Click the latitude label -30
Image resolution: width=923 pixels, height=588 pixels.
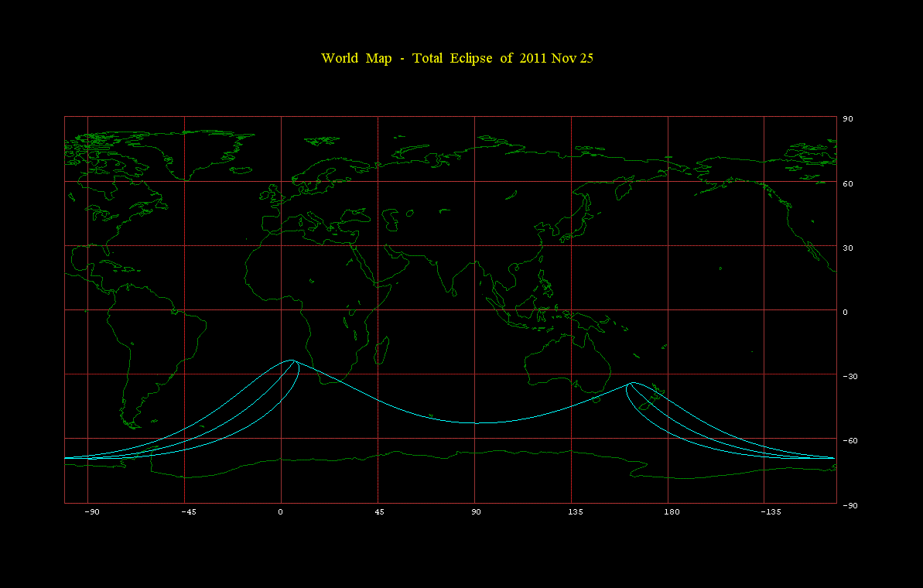click(x=850, y=376)
